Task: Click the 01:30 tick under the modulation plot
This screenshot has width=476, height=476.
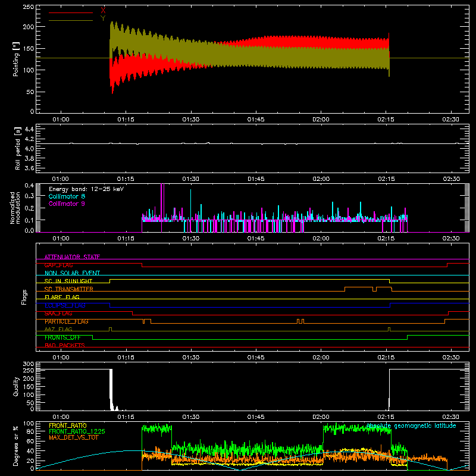Action: (190, 239)
